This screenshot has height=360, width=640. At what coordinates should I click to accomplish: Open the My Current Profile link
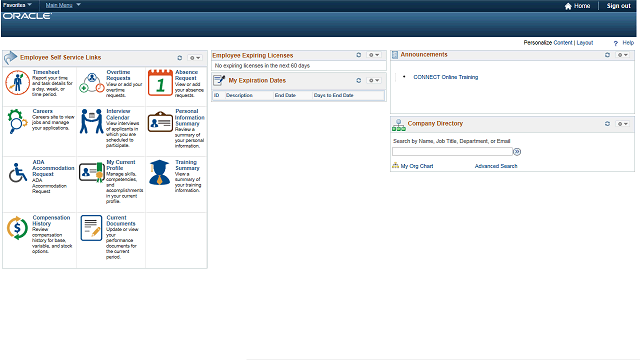pyautogui.click(x=121, y=165)
